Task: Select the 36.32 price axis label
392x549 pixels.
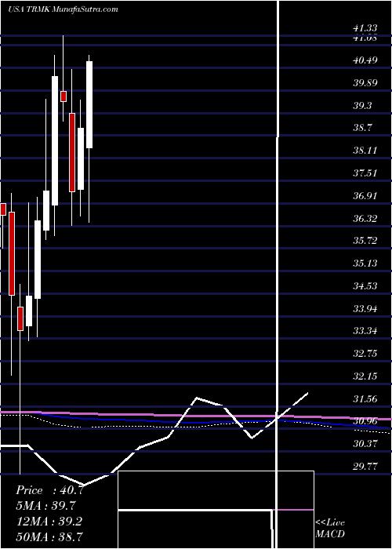Action: pos(365,219)
